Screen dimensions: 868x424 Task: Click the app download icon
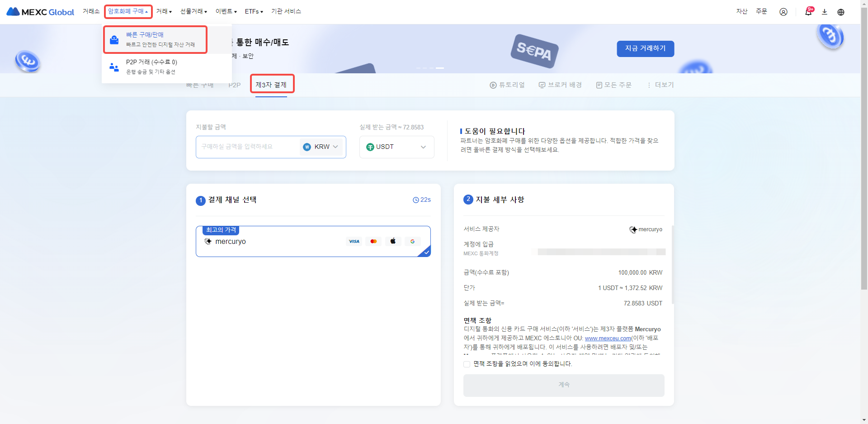[824, 12]
